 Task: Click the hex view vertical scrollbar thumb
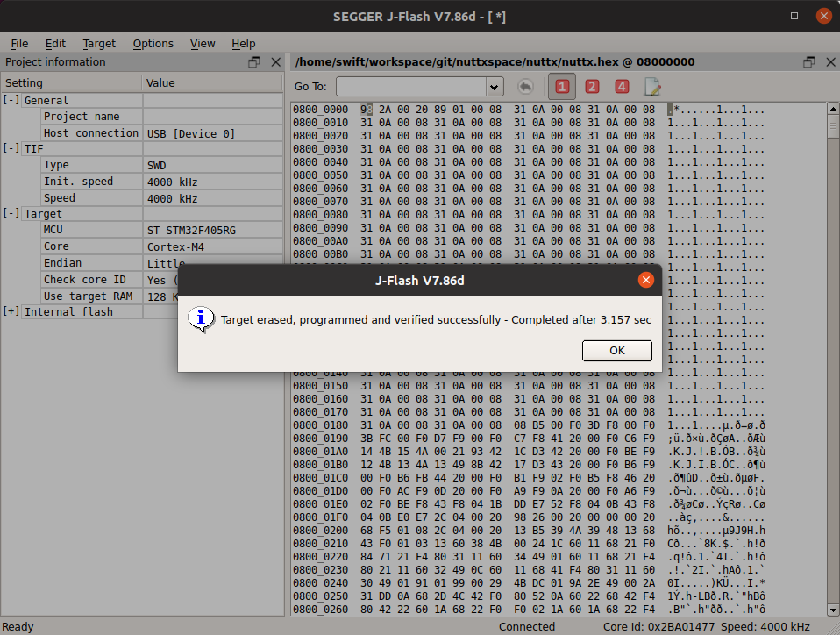tap(833, 127)
